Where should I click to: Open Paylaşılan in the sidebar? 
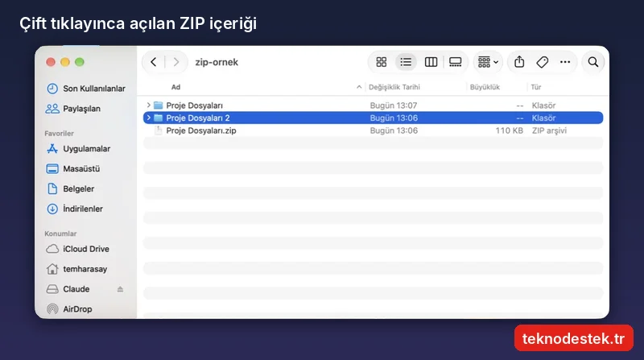pyautogui.click(x=82, y=109)
